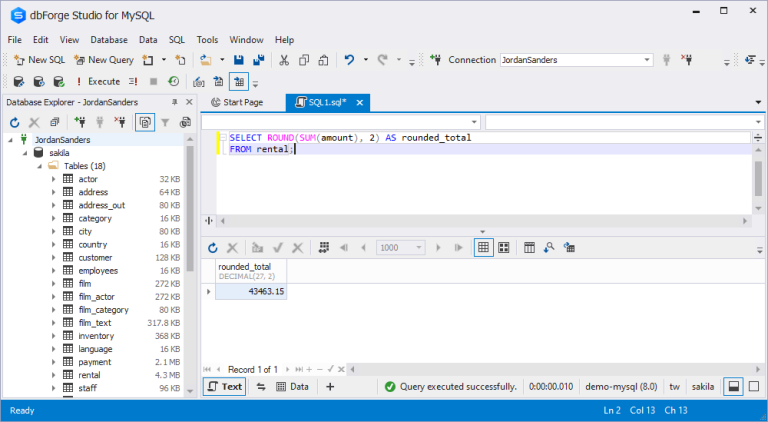Switch results to card view
Viewport: 768px width, 422px height.
[x=504, y=247]
